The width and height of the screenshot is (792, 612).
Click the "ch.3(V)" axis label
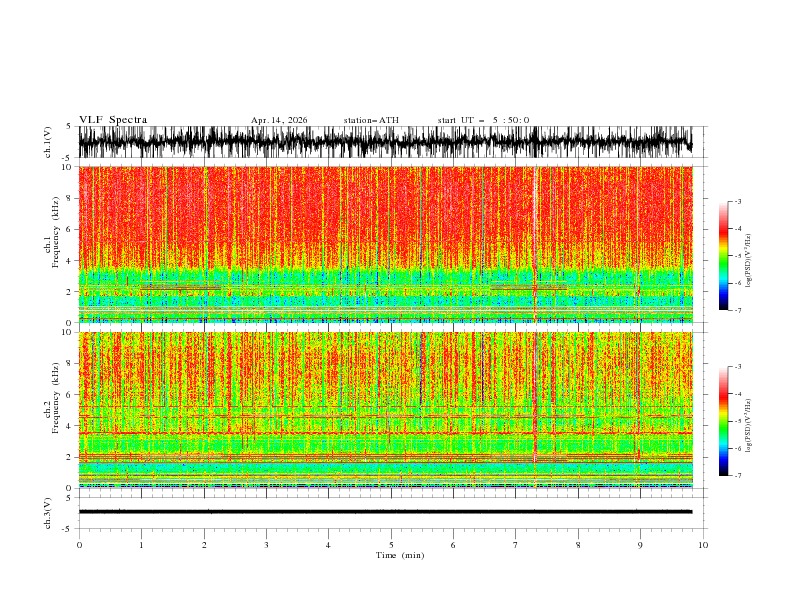(48, 513)
